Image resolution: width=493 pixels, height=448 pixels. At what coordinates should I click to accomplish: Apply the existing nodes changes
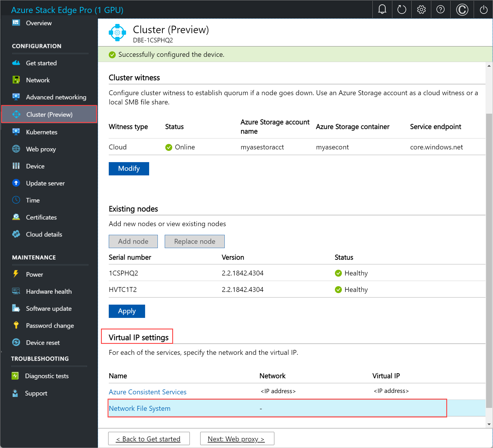pyautogui.click(x=127, y=311)
